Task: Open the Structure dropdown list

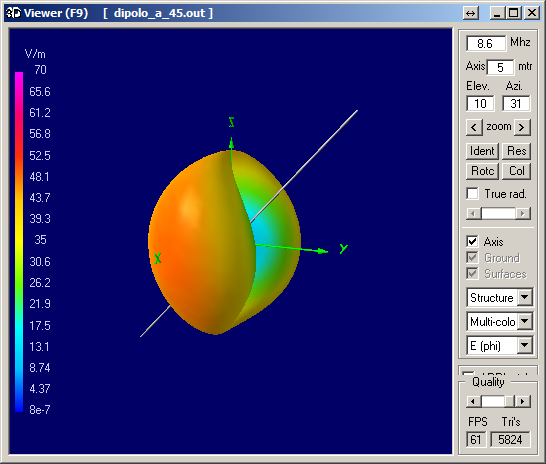Action: coord(524,297)
